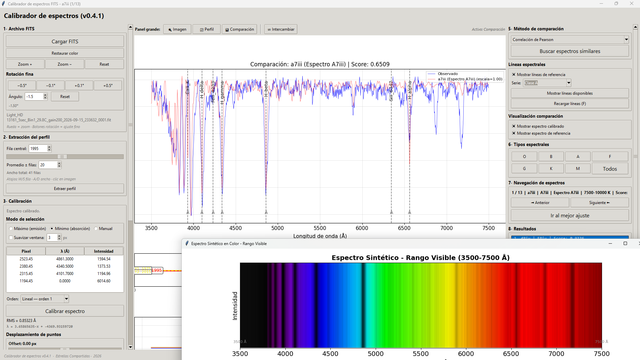Click feather icon of Espectro Sintético window
The width and height of the screenshot is (640, 360).
187,243
